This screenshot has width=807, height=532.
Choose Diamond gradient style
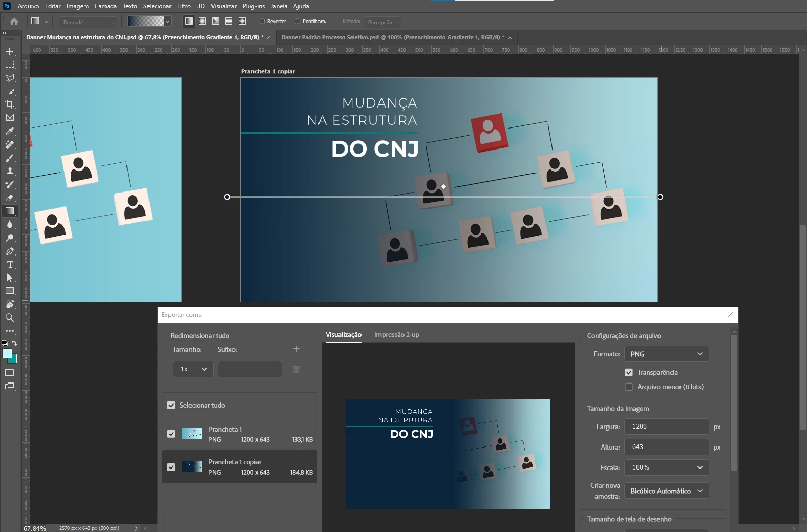click(242, 21)
